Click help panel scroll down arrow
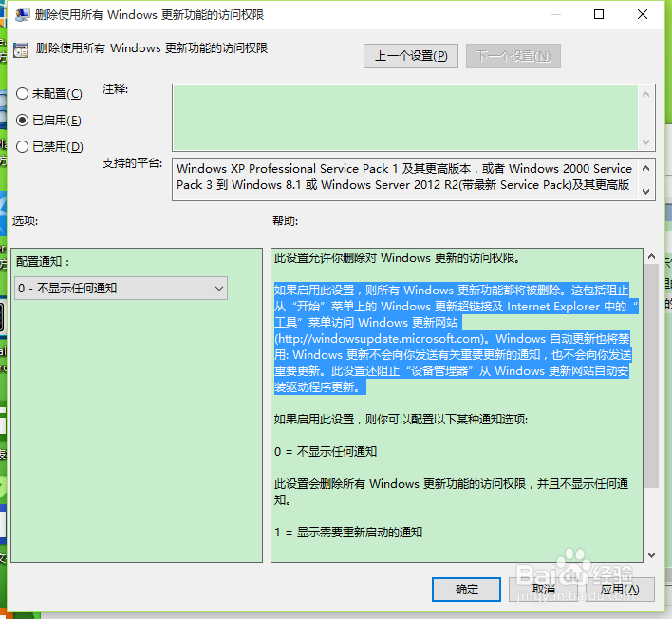 [651, 555]
